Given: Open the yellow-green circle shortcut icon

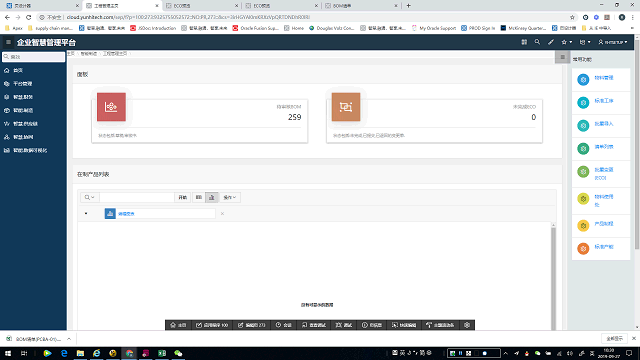Looking at the screenshot, I should tap(583, 199).
